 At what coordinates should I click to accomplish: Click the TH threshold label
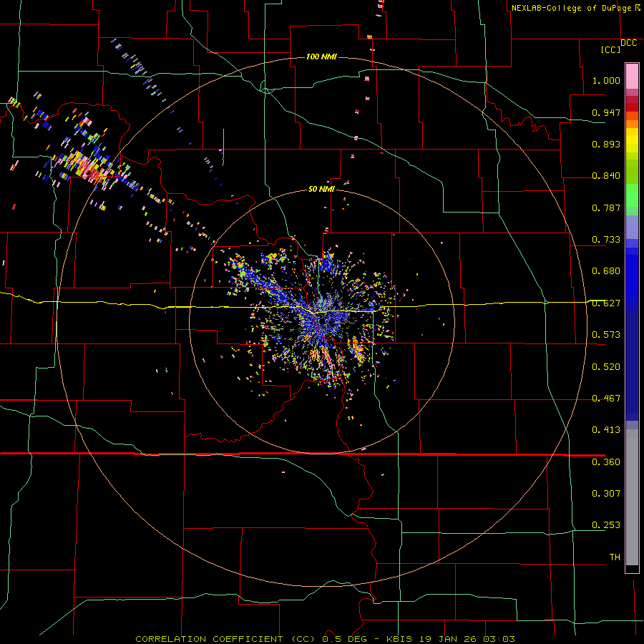615,557
